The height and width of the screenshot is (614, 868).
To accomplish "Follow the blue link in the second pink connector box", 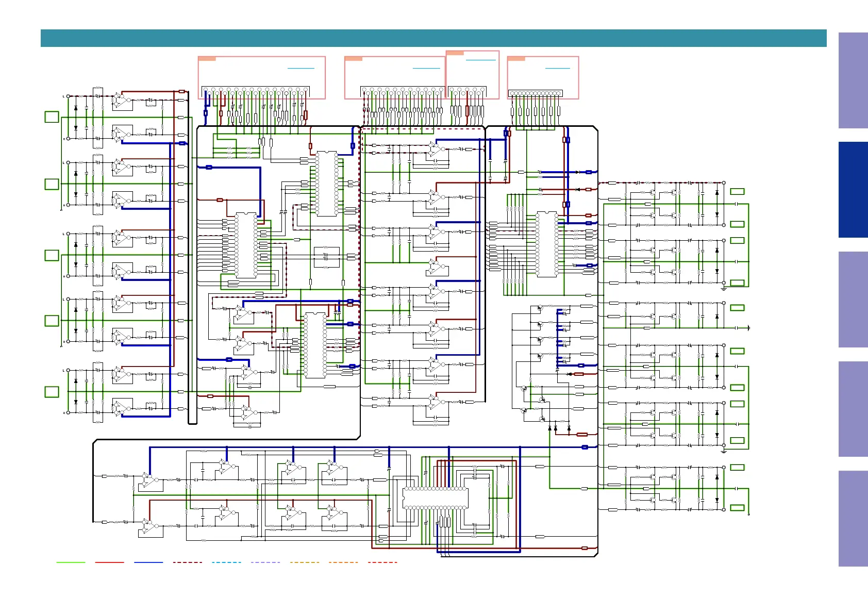I will point(426,68).
